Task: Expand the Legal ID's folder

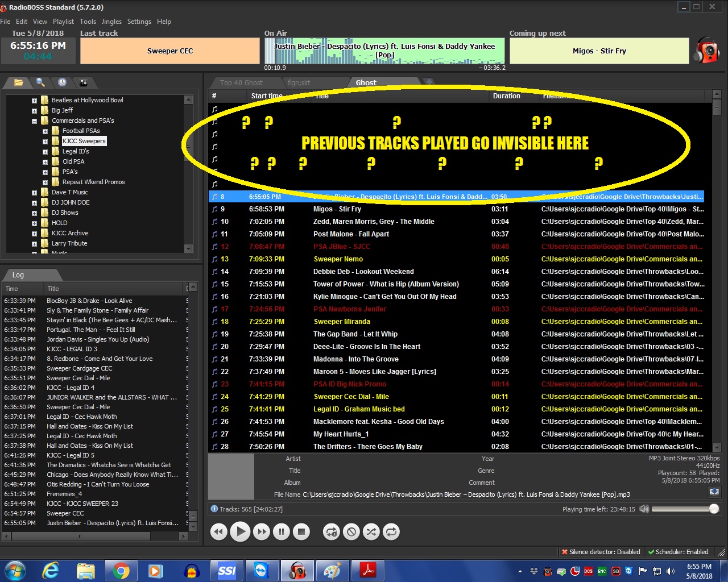Action: click(x=45, y=152)
